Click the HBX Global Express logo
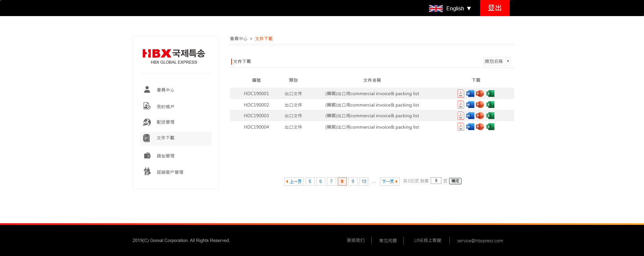644x256 pixels. point(174,56)
